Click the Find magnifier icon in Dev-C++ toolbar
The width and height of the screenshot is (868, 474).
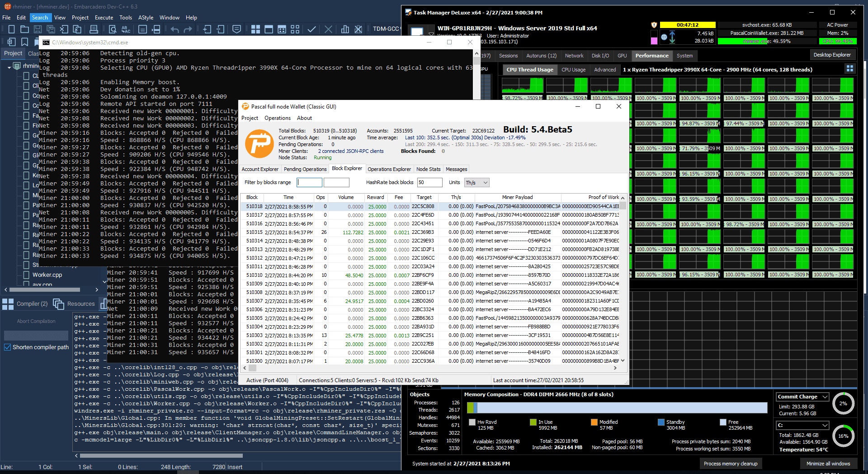tap(113, 29)
